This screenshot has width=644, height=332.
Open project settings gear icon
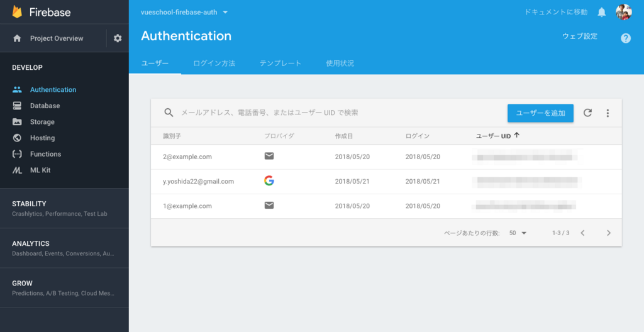coord(118,38)
